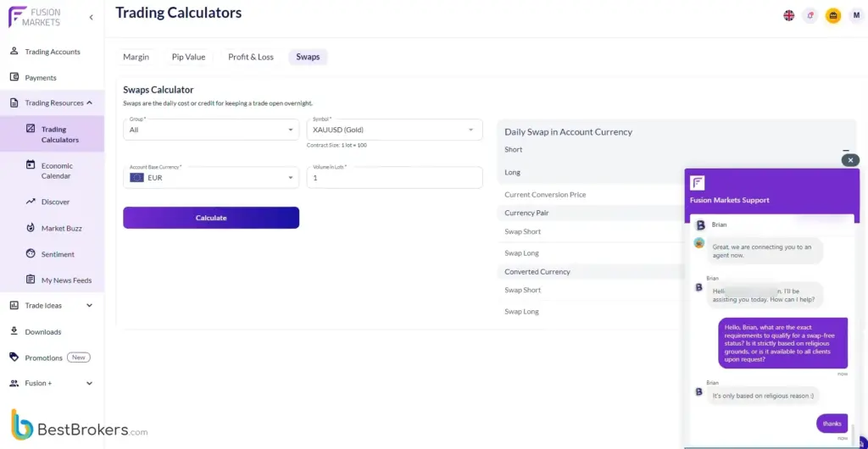Click the Discover trend-line icon

click(31, 202)
